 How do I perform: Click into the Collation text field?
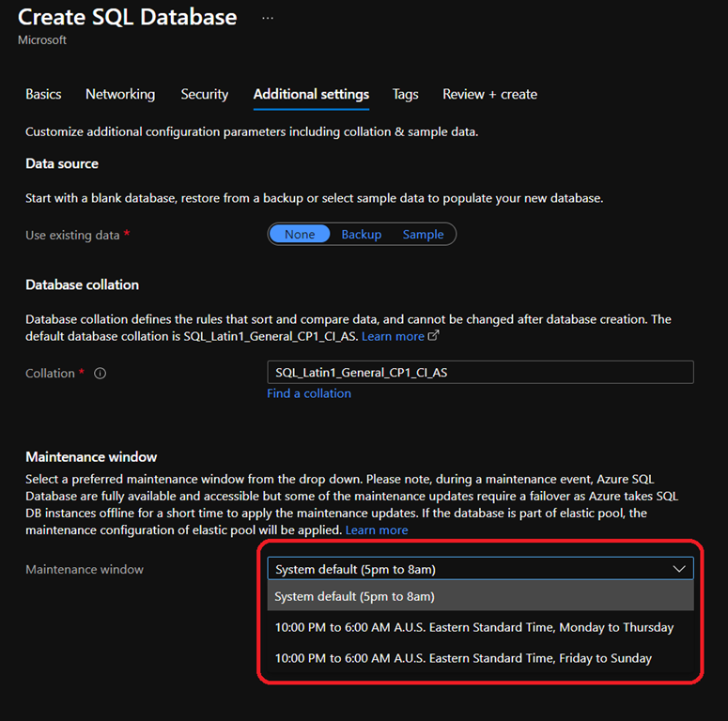tap(480, 373)
